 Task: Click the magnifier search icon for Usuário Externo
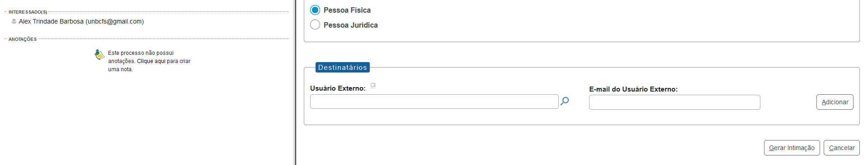point(565,101)
